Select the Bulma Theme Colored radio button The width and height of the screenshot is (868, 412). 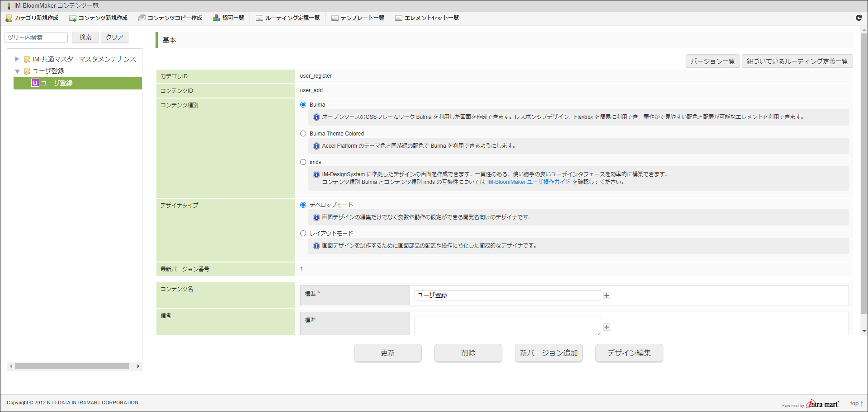303,134
